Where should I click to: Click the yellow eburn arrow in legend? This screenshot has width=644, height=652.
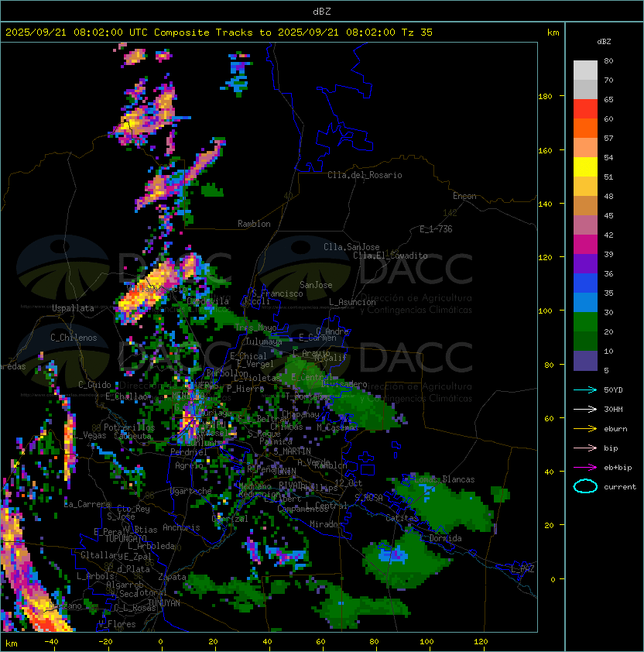(585, 429)
